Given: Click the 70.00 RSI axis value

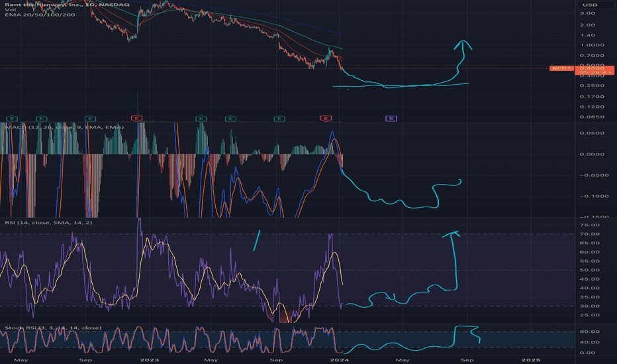Looking at the screenshot, I should pyautogui.click(x=589, y=234).
